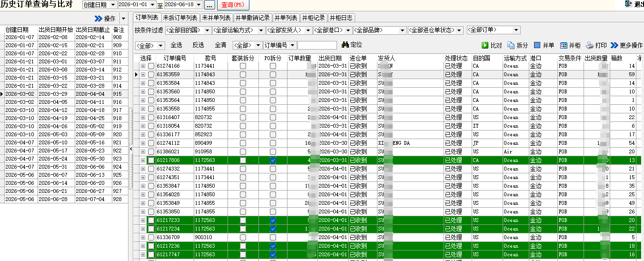
Task: Click the 并柜 merge container icon
Action: pos(570,45)
